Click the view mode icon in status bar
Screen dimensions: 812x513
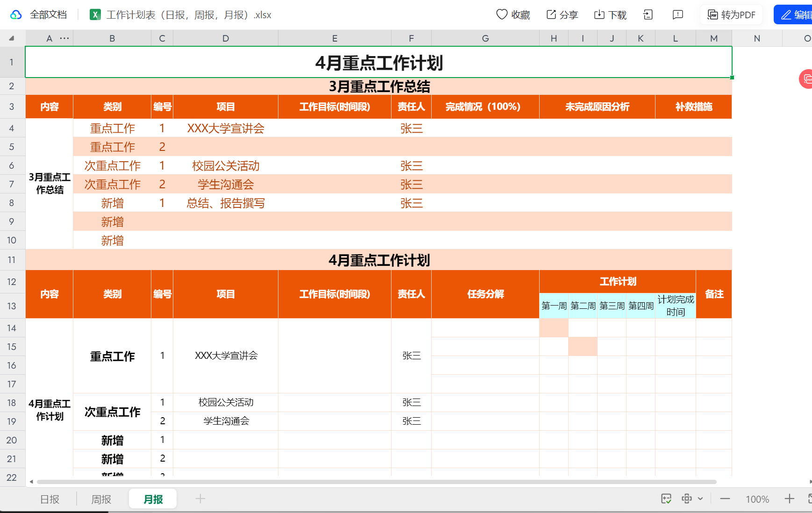point(687,499)
